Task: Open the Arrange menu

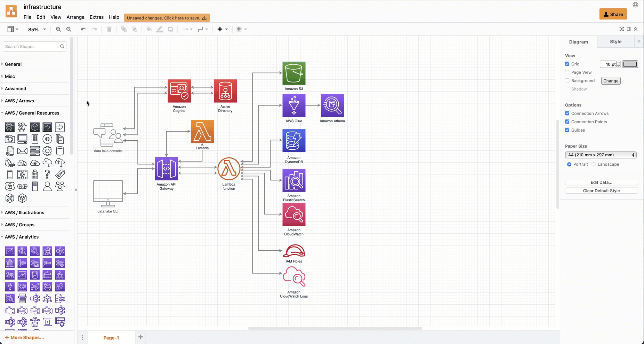Action: click(75, 17)
